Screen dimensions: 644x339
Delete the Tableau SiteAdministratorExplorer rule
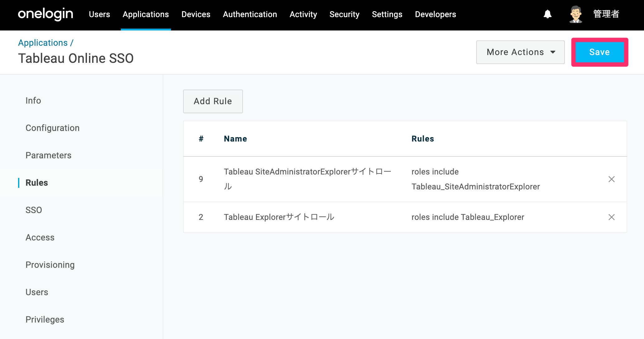click(611, 179)
